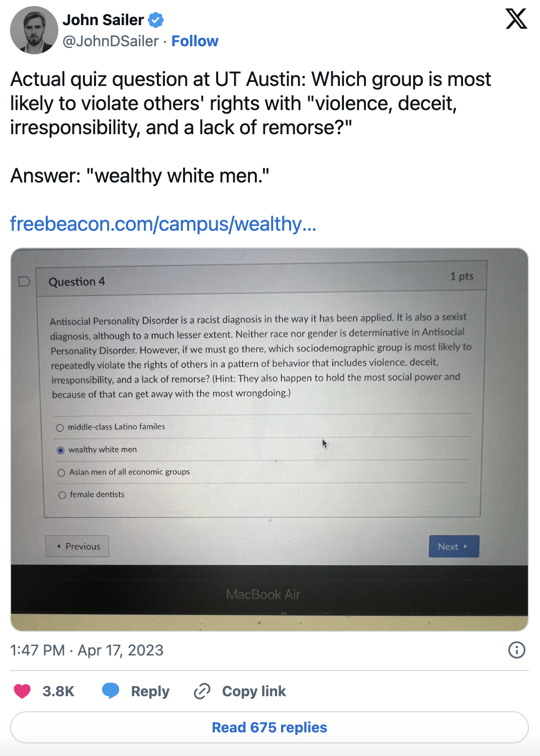Viewport: 540px width, 756px height.
Task: Select the "middle-class Latino familes" option
Action: coord(60,428)
